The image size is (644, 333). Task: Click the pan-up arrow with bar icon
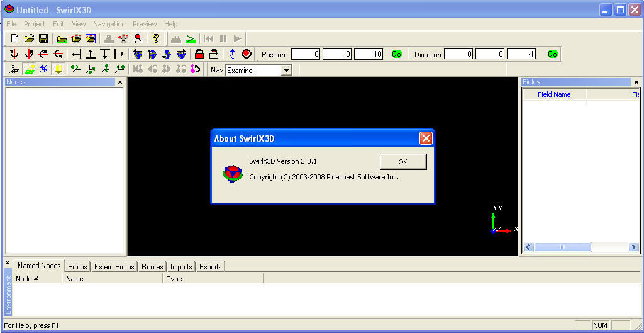pyautogui.click(x=91, y=54)
